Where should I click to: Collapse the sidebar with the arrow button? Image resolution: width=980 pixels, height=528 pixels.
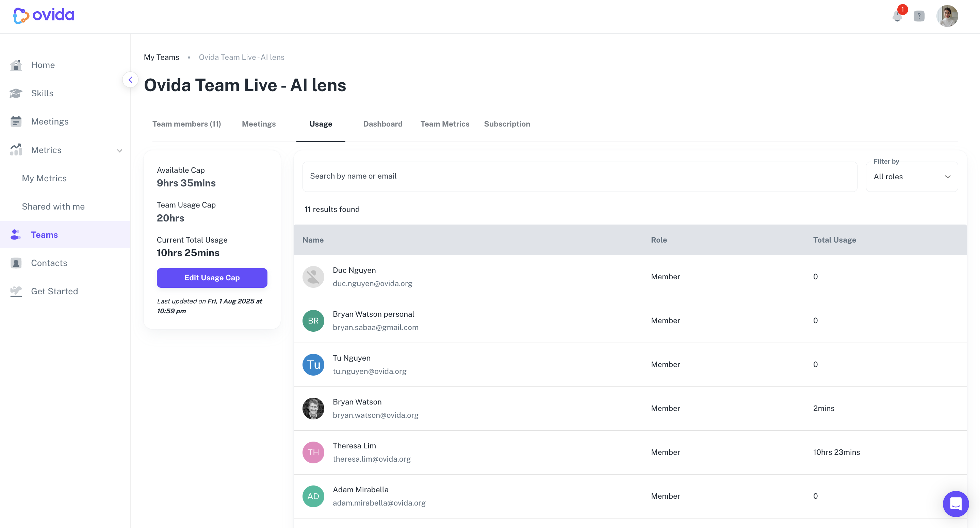click(130, 80)
